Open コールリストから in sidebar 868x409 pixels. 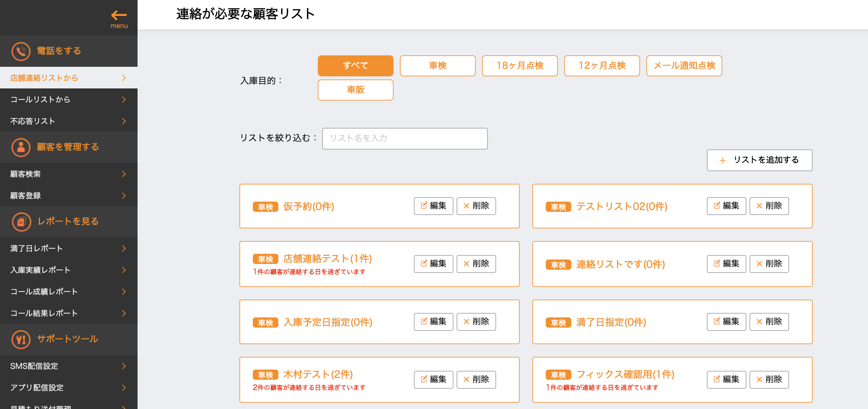[69, 99]
